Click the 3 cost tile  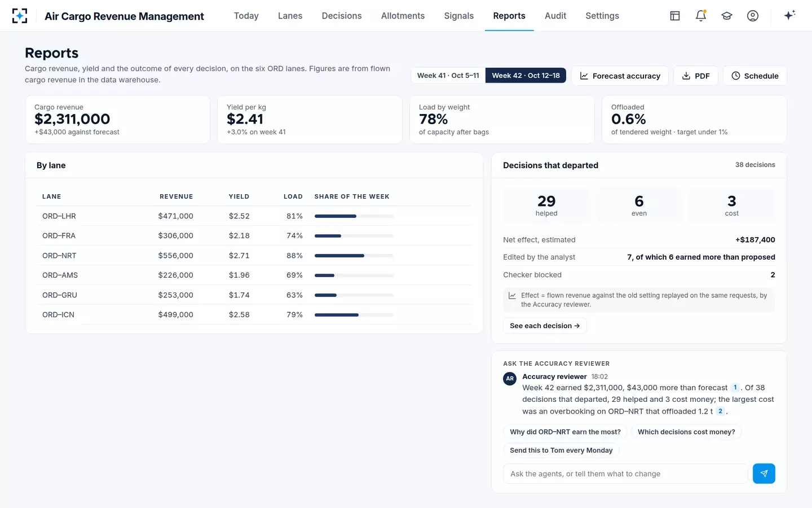point(732,205)
